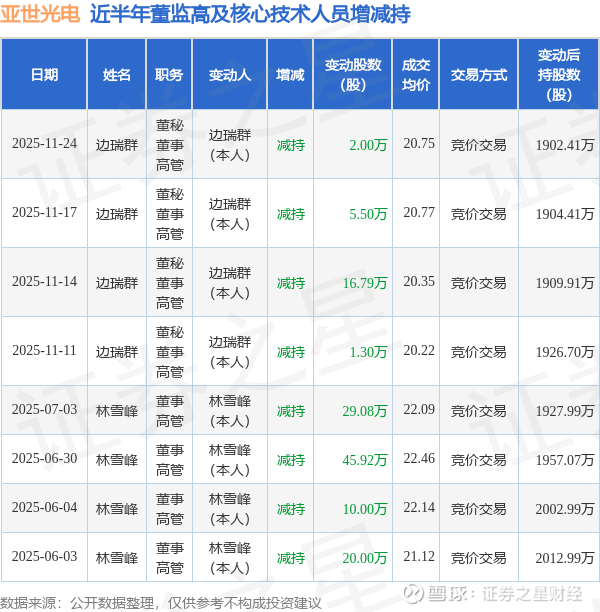Click the 变动股数(股) column header
Image resolution: width=600 pixels, height=612 pixels.
[353, 75]
